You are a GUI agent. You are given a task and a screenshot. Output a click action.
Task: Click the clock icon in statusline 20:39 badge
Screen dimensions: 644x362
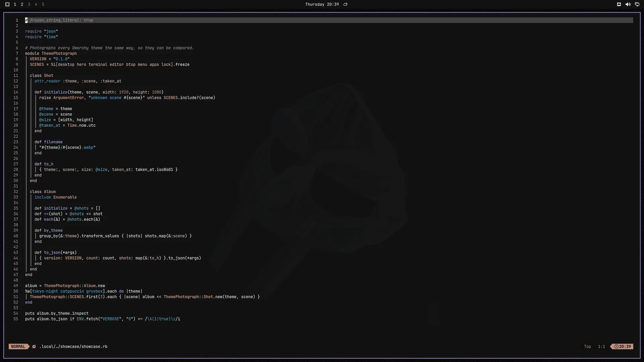(x=616, y=347)
